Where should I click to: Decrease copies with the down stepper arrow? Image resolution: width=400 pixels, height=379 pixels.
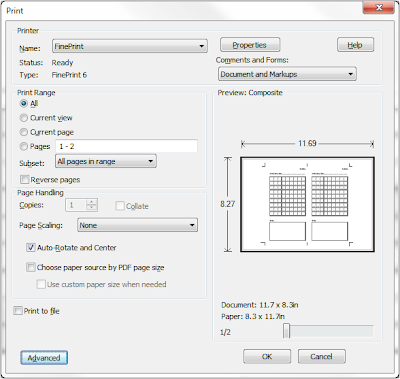(x=91, y=208)
